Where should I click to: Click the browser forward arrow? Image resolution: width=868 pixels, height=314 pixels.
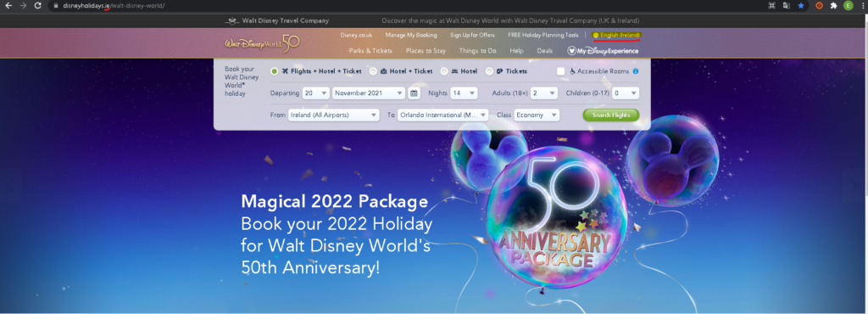23,6
